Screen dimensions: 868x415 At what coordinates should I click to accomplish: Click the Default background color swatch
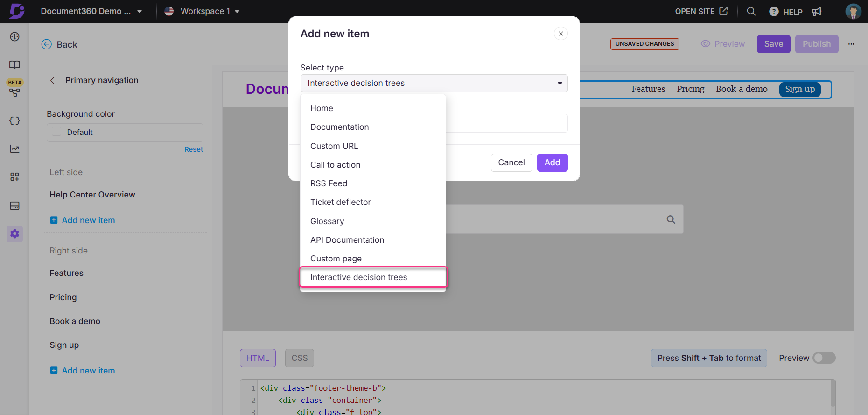click(x=56, y=132)
